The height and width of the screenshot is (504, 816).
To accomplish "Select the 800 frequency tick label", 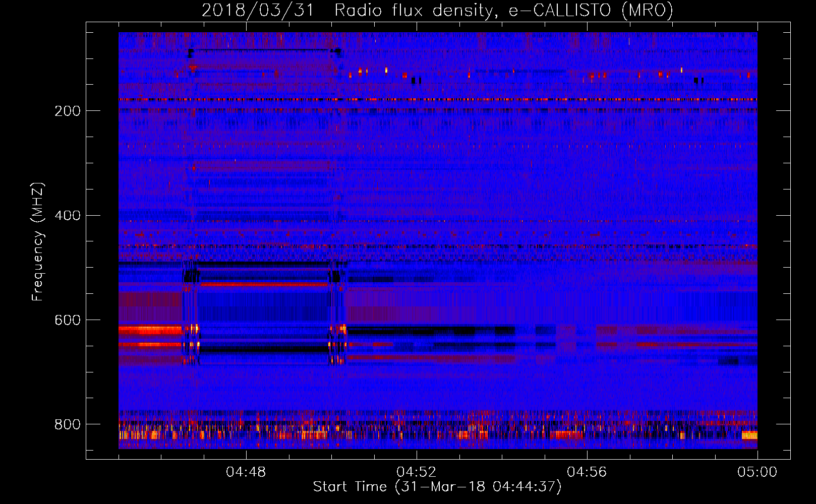I will point(67,425).
